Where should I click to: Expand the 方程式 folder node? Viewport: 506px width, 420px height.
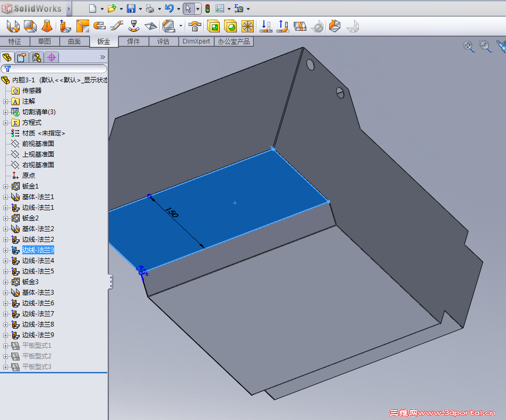pyautogui.click(x=5, y=123)
